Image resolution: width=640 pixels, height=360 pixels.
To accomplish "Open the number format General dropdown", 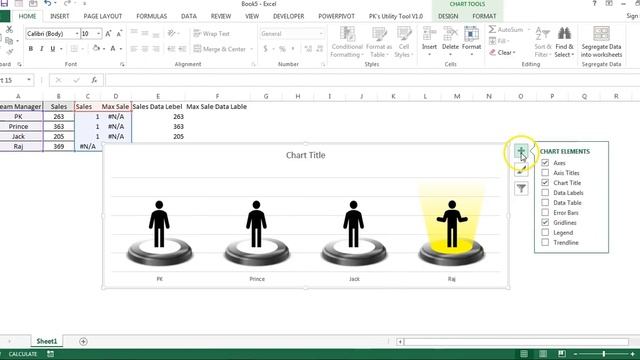I will point(322,34).
